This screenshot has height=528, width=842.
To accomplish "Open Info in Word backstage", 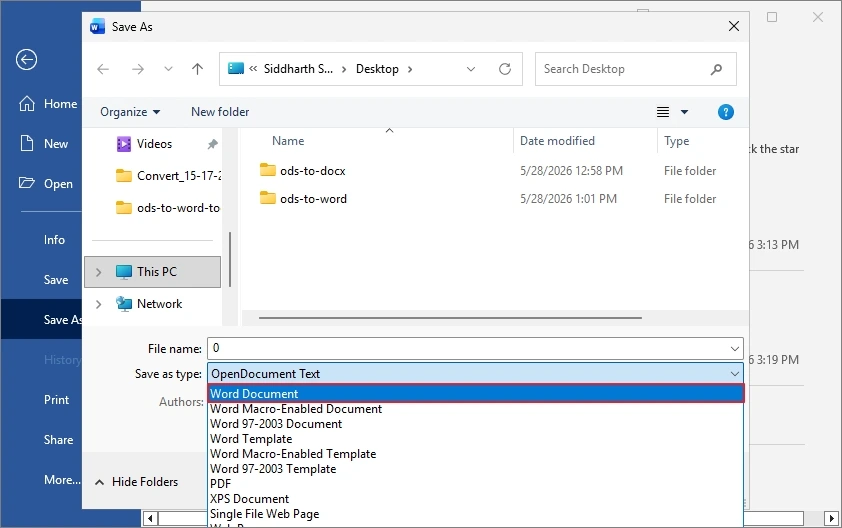I will coord(54,240).
